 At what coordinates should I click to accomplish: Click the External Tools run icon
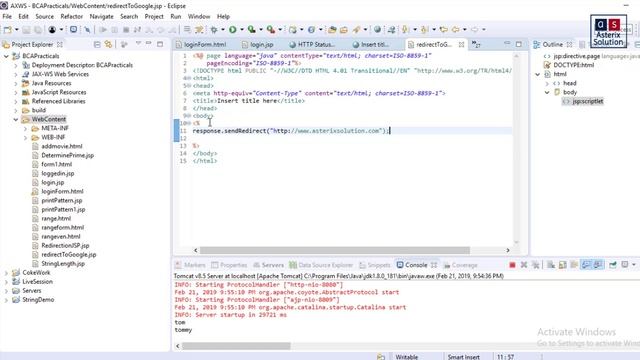tap(271, 29)
